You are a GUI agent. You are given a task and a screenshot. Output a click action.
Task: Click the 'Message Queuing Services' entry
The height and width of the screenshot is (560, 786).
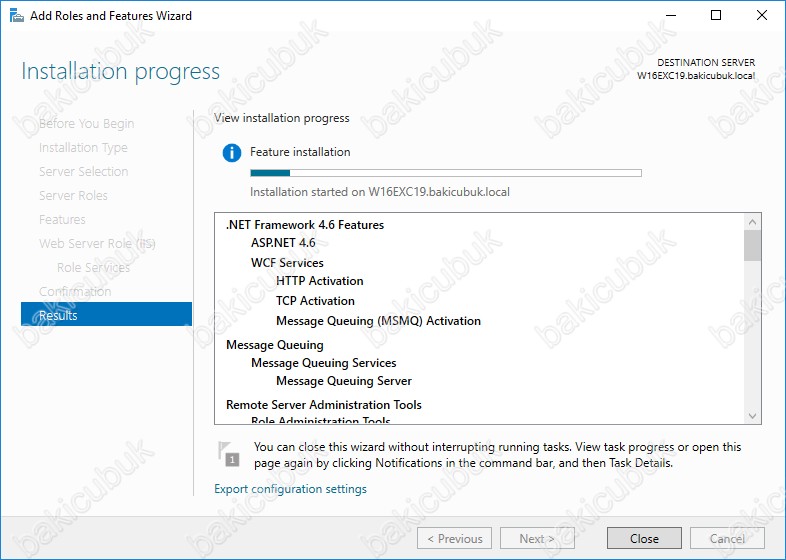[x=324, y=363]
